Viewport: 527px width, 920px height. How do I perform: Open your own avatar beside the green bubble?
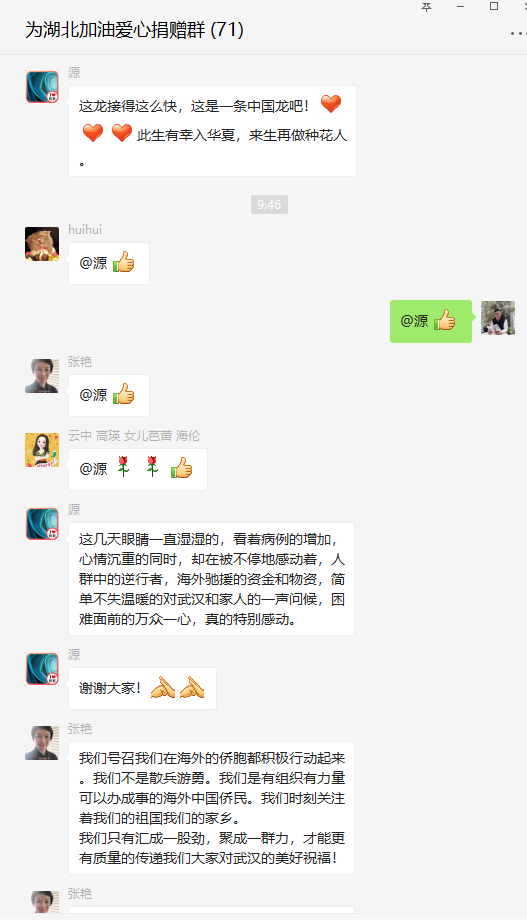point(498,317)
